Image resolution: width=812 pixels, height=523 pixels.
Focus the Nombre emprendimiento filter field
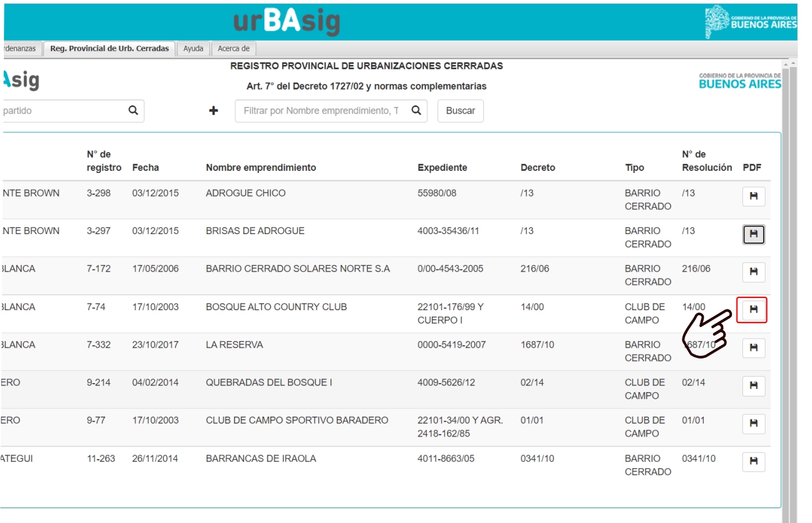[x=320, y=111]
